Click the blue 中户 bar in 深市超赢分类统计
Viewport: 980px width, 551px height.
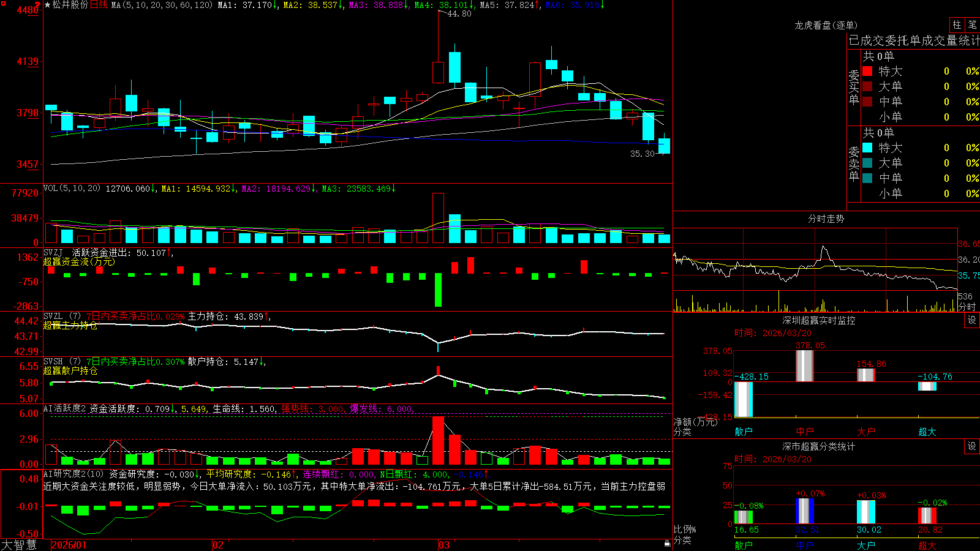(x=805, y=511)
